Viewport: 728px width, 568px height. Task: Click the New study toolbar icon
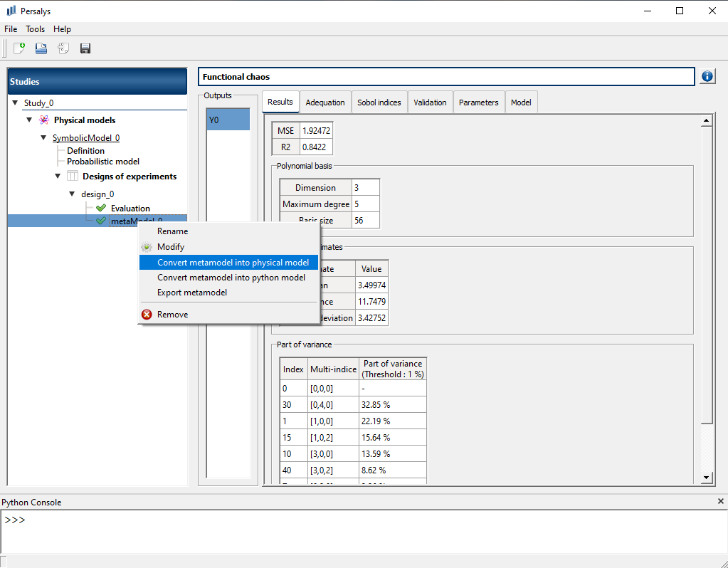19,48
